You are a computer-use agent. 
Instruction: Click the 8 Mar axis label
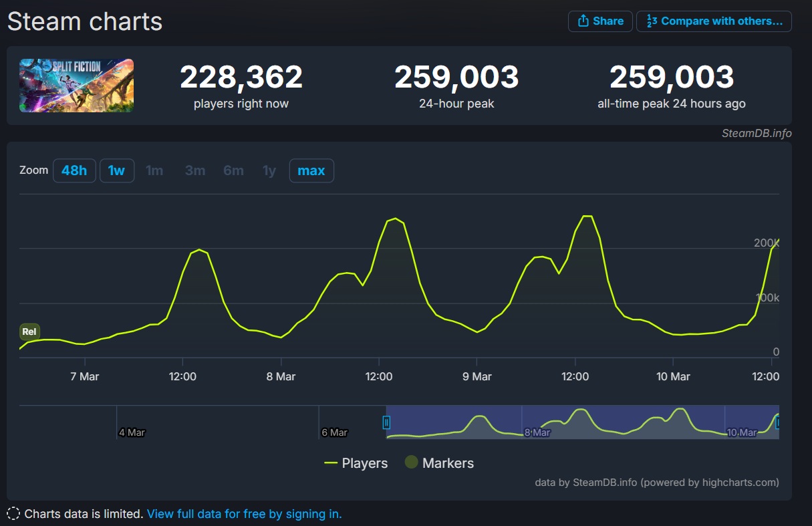point(281,377)
